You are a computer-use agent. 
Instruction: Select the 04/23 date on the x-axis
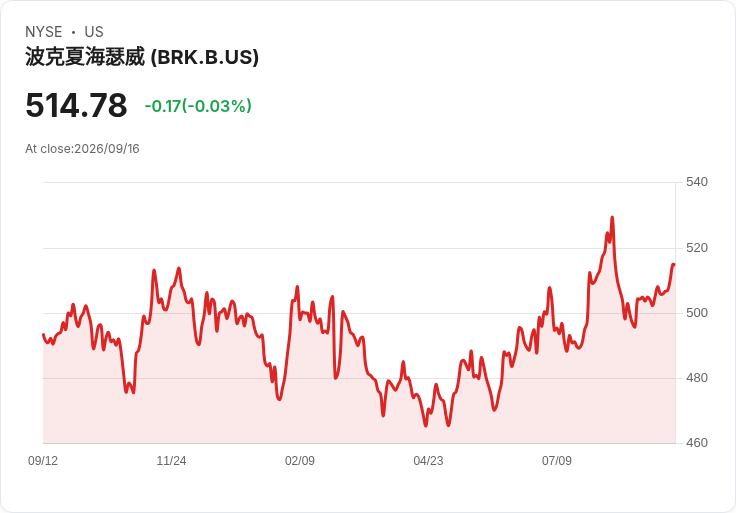[x=428, y=460]
